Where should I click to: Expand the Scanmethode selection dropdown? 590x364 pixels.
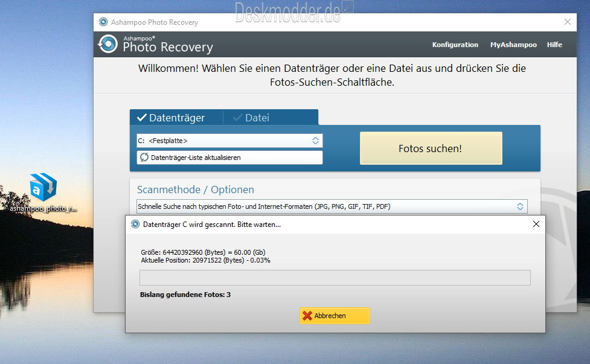pyautogui.click(x=332, y=206)
